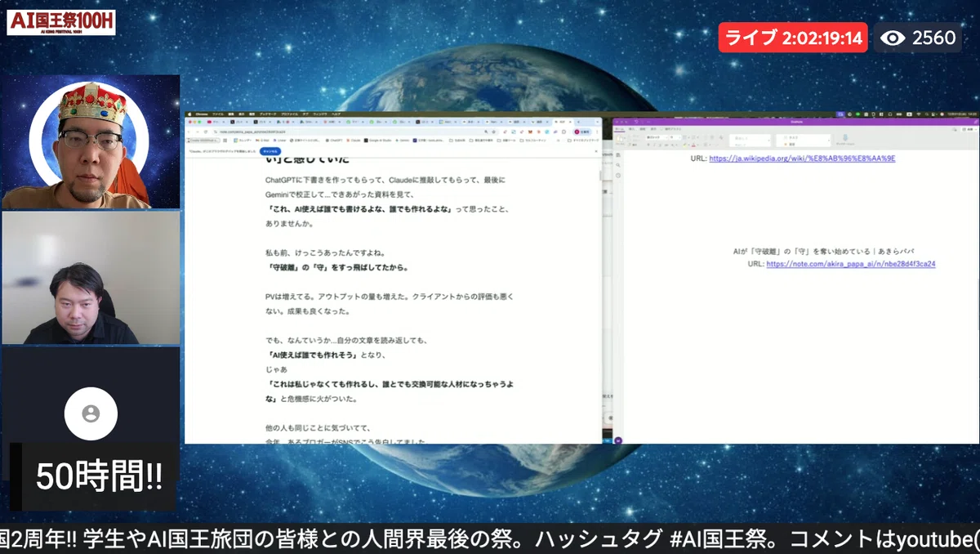Image resolution: width=980 pixels, height=554 pixels.
Task: Open the Claude bookmark in Chrome's bookmarks bar
Action: [x=355, y=141]
